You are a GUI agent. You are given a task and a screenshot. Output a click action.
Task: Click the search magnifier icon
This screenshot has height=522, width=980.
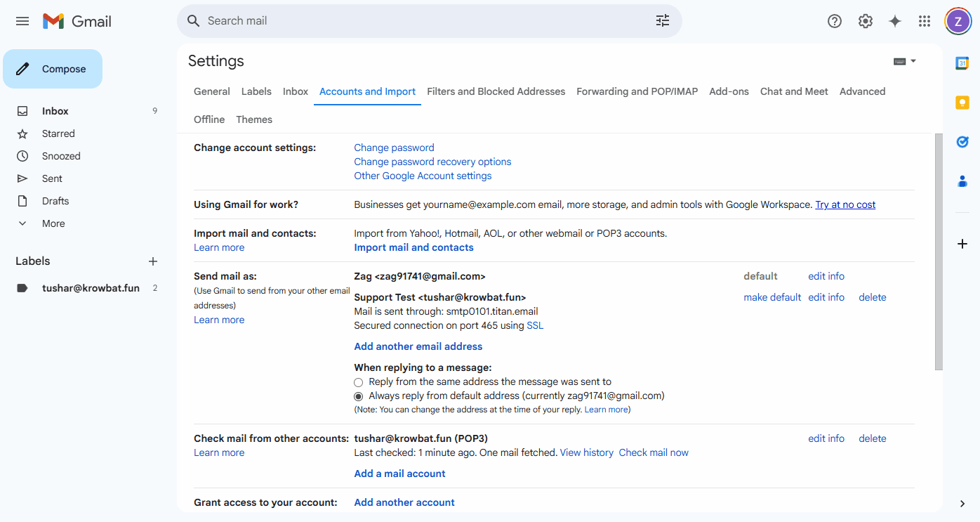coord(194,21)
